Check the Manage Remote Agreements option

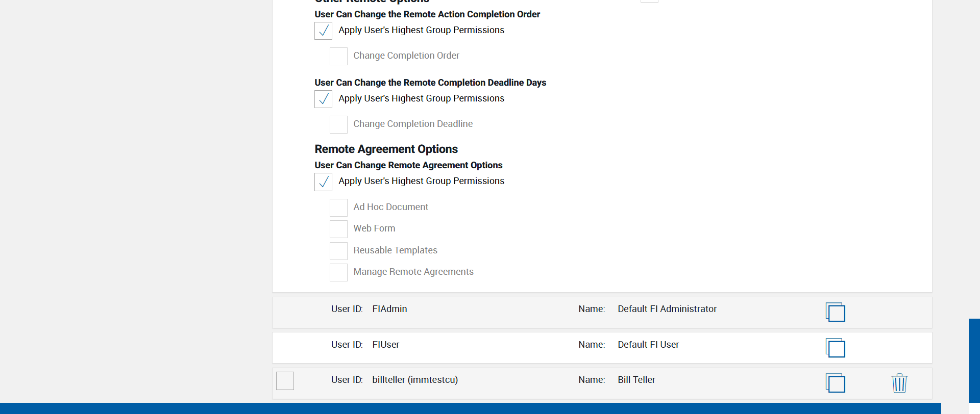click(338, 272)
